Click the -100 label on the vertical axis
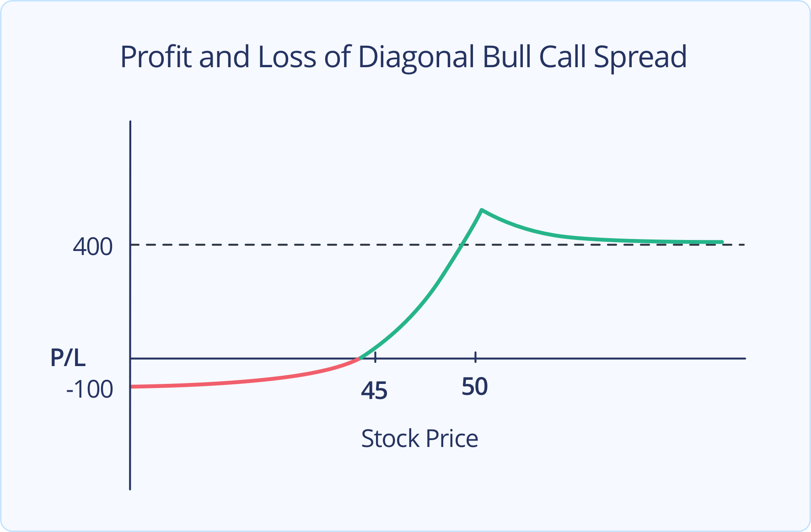Viewport: 811px width, 532px height. tap(90, 389)
